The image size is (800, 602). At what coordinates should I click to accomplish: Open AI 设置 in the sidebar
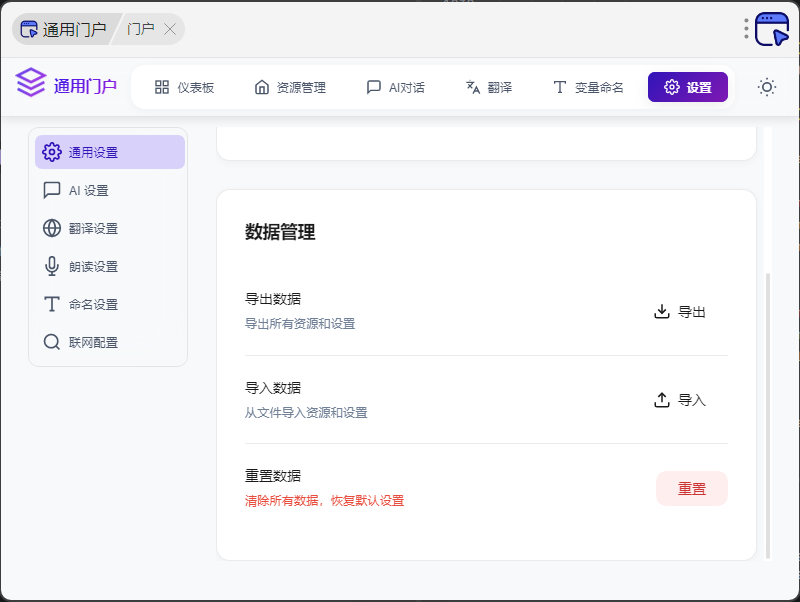pyautogui.click(x=88, y=190)
